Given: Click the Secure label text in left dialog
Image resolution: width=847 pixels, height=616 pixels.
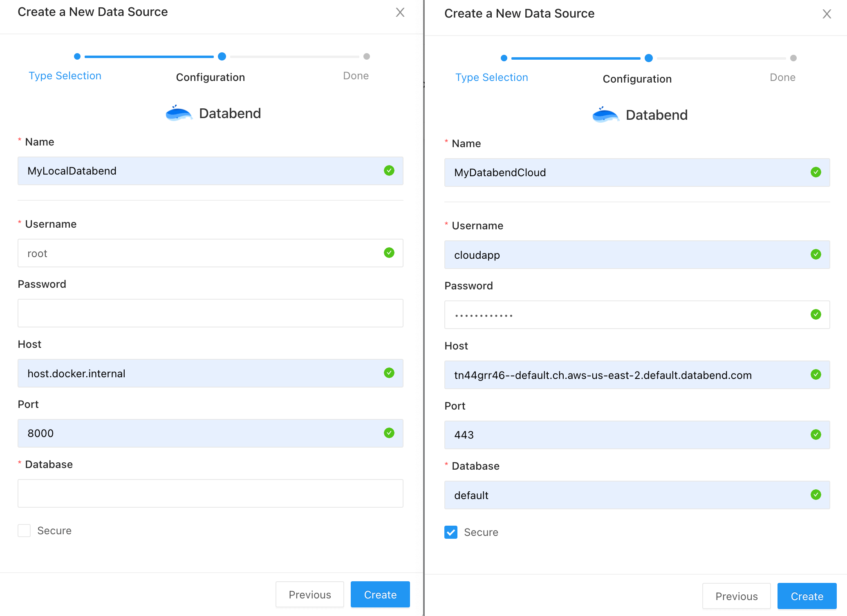Looking at the screenshot, I should click(x=54, y=531).
